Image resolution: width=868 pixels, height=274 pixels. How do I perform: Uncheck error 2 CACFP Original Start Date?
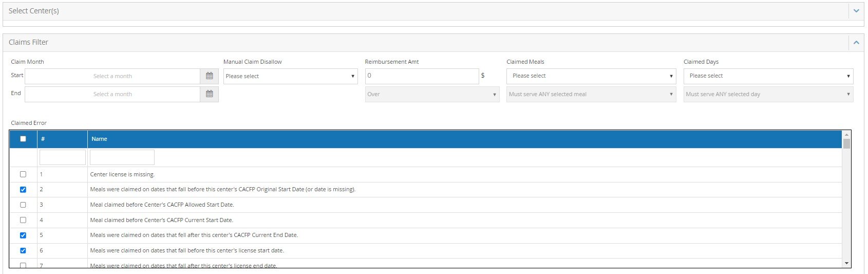click(x=23, y=190)
